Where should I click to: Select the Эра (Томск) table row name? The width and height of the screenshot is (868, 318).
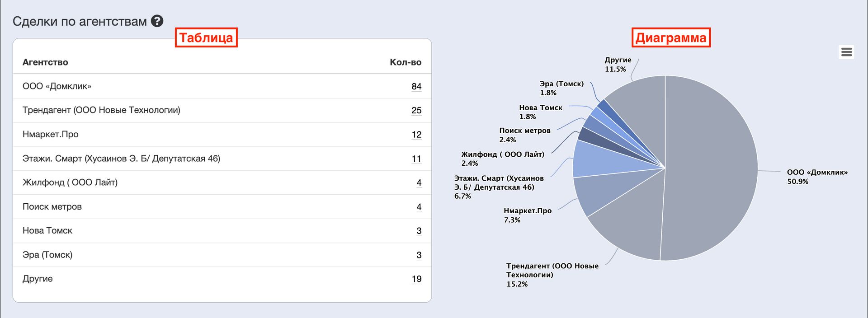click(x=47, y=255)
